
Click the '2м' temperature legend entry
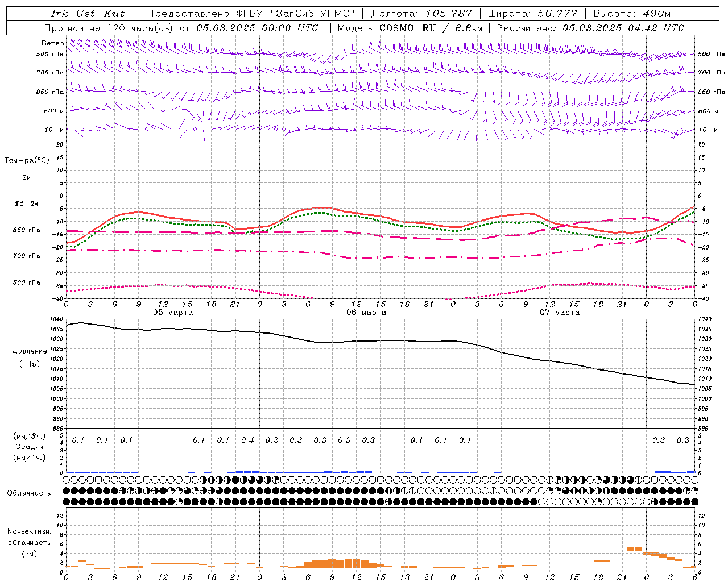(x=27, y=178)
